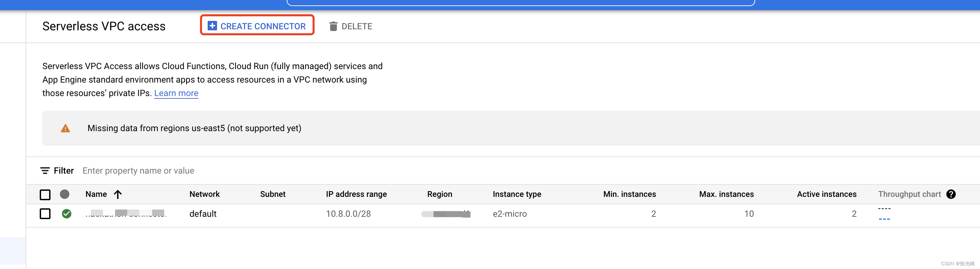This screenshot has height=269, width=980.
Task: Click the green status checkmark icon
Action: [x=67, y=214]
